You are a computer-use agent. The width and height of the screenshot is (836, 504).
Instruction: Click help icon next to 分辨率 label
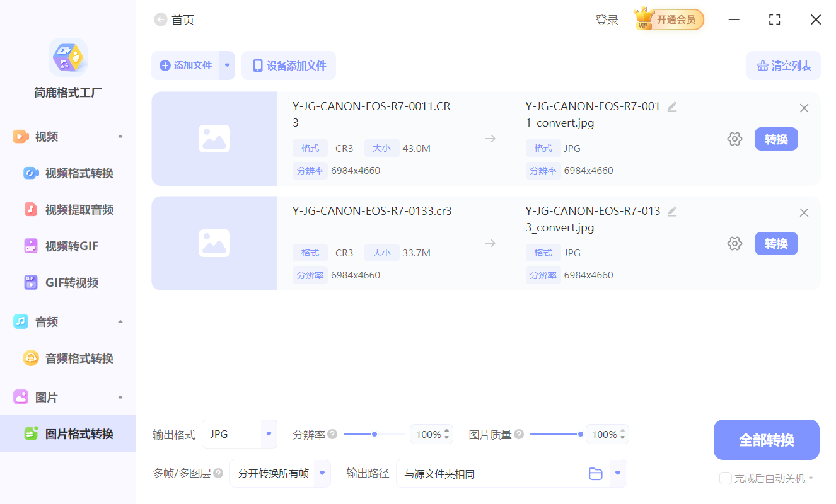pyautogui.click(x=332, y=434)
